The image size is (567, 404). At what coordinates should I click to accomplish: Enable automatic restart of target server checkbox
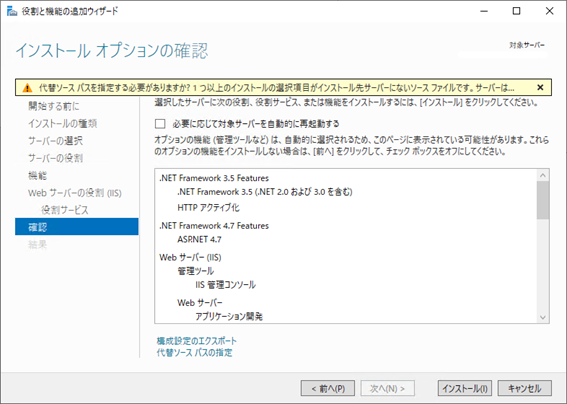(160, 124)
